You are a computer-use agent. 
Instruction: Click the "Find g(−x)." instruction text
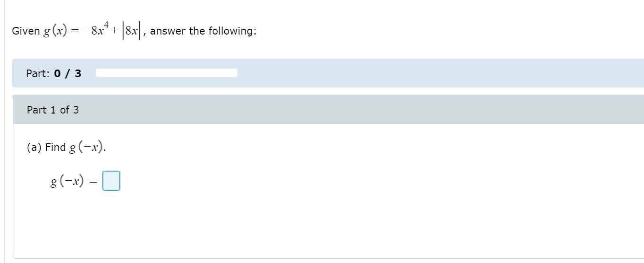pos(76,147)
